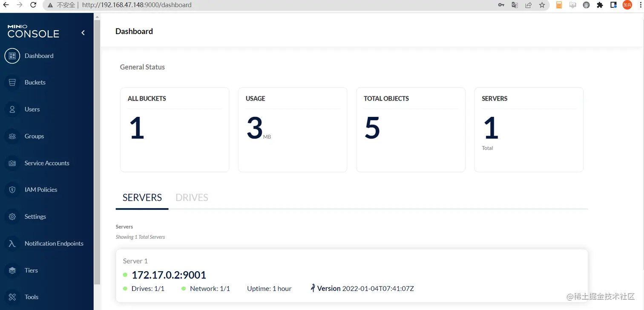644x310 pixels.
Task: Click the Notification Endpoints lambda icon
Action: coord(12,243)
